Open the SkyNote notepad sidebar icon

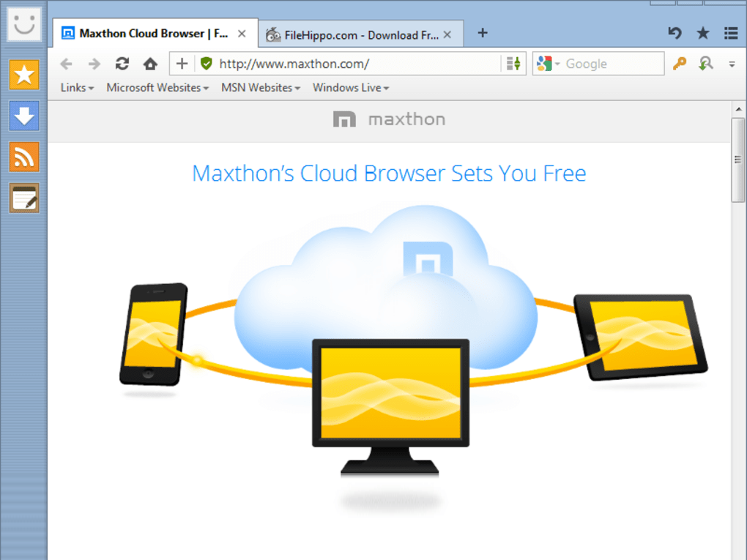pyautogui.click(x=24, y=198)
